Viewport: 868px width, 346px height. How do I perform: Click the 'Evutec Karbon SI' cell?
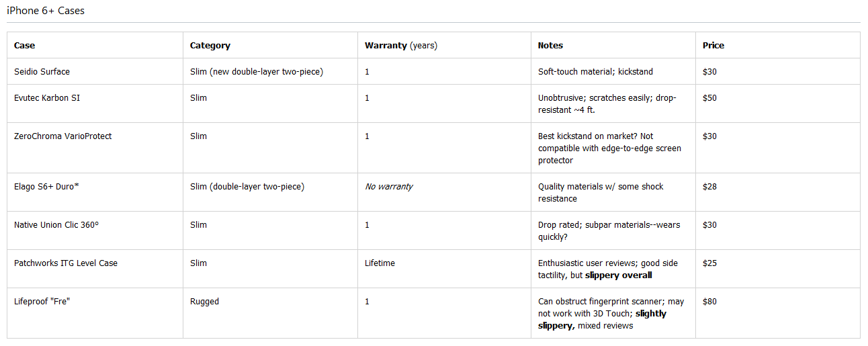(47, 98)
